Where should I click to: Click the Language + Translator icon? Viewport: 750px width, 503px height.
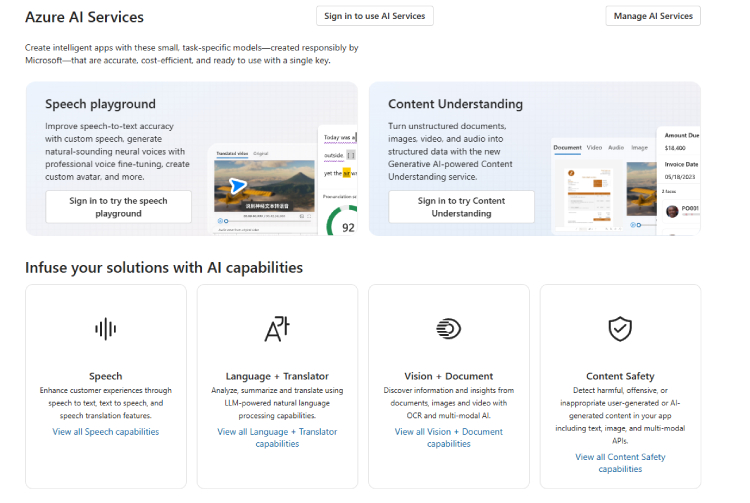pos(277,329)
